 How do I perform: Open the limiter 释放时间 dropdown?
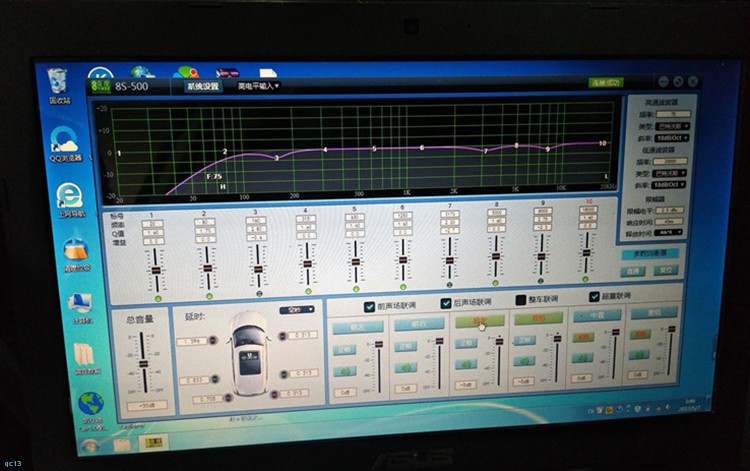(668, 232)
